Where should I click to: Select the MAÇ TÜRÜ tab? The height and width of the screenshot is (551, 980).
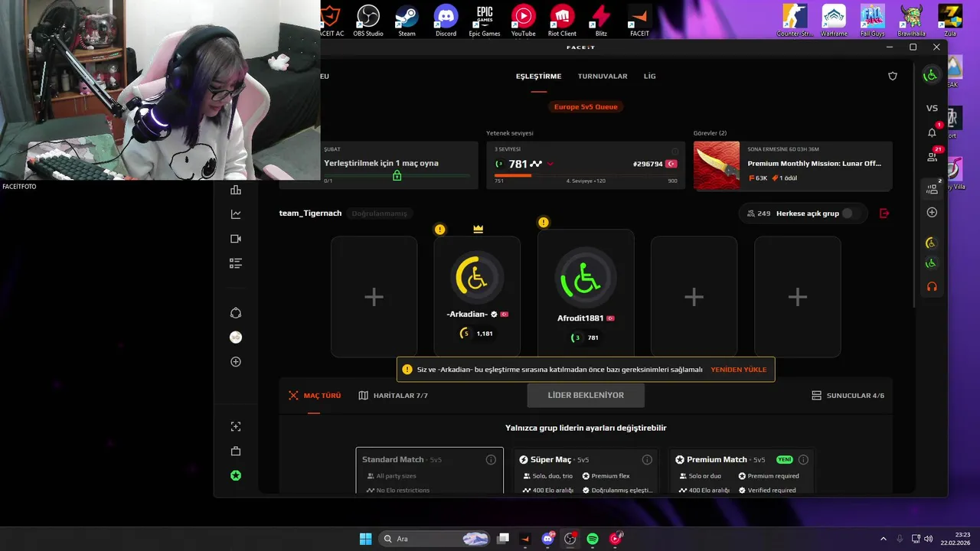315,396
